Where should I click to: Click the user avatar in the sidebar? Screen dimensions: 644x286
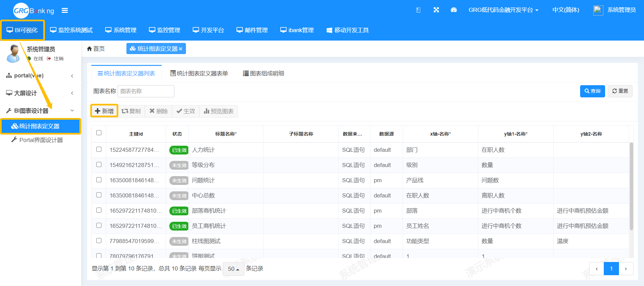(14, 53)
